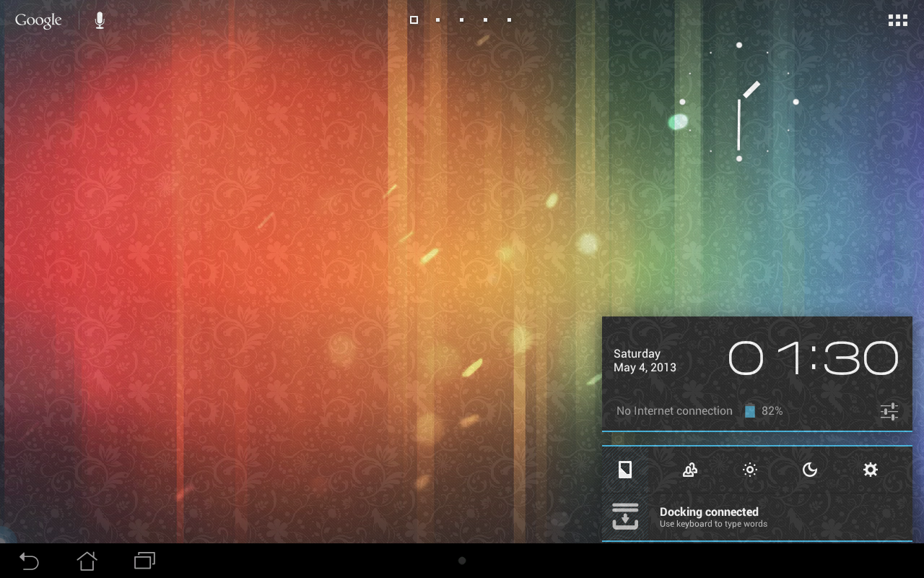Jump to the last home screen page dot
This screenshot has height=578, width=924.
509,20
